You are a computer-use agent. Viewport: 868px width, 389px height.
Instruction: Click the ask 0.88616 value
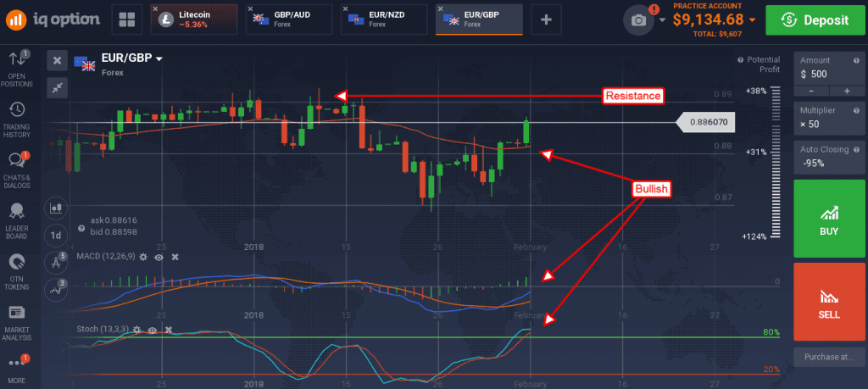[114, 220]
